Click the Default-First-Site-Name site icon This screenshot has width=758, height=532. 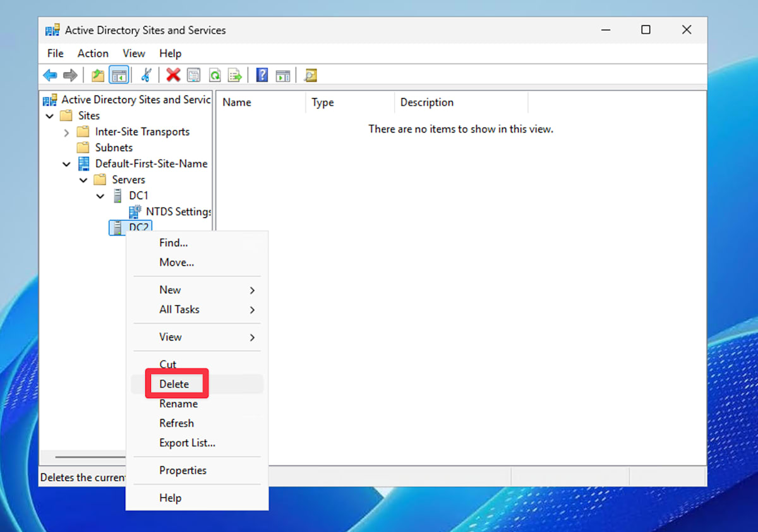83,164
